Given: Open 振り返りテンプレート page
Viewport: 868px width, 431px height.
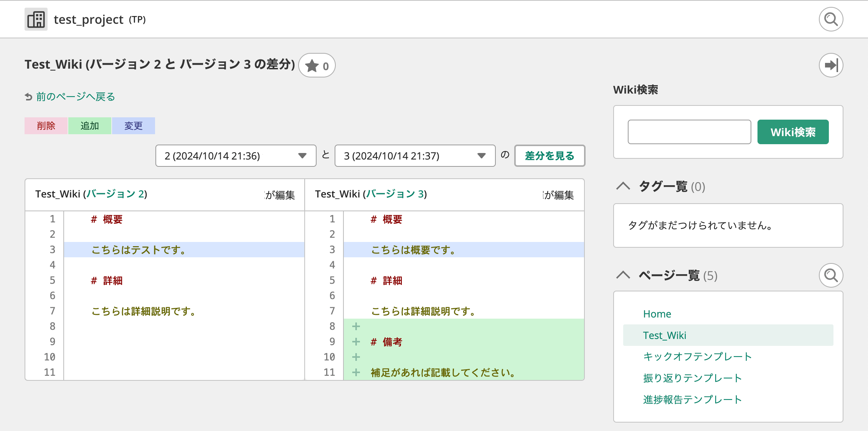Looking at the screenshot, I should [x=692, y=378].
